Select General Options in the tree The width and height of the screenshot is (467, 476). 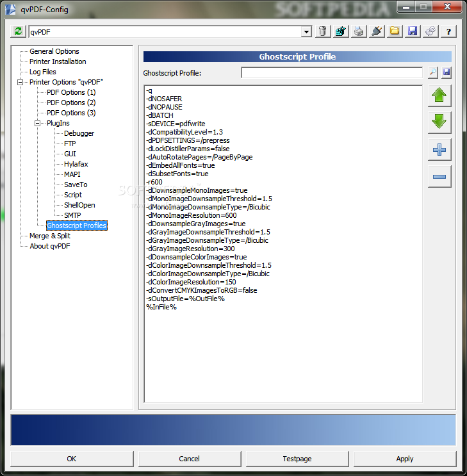pos(54,51)
